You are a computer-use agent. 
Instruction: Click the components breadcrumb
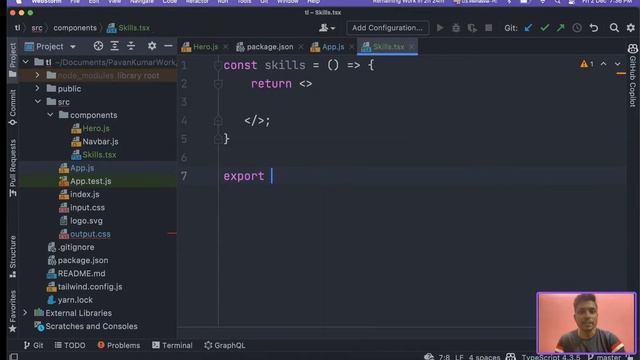point(75,28)
